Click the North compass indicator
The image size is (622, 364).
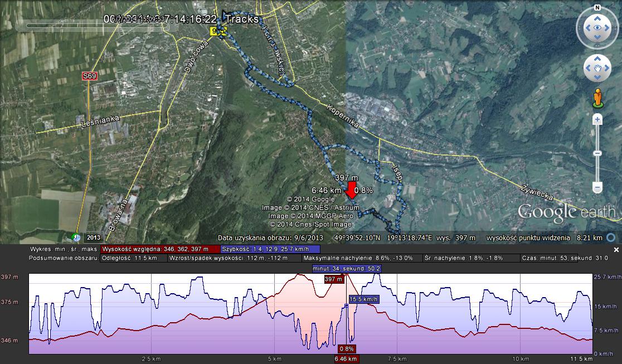pos(597,8)
